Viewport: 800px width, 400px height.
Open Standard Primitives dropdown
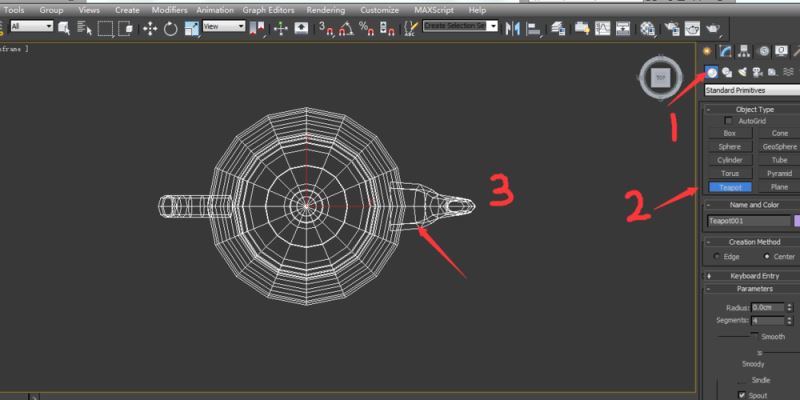752,90
